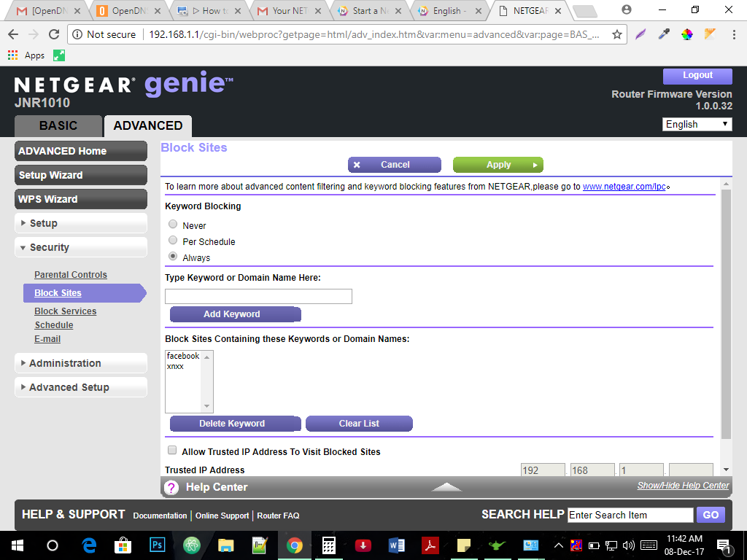Open Cortana search circle
747x560 pixels.
[53, 545]
